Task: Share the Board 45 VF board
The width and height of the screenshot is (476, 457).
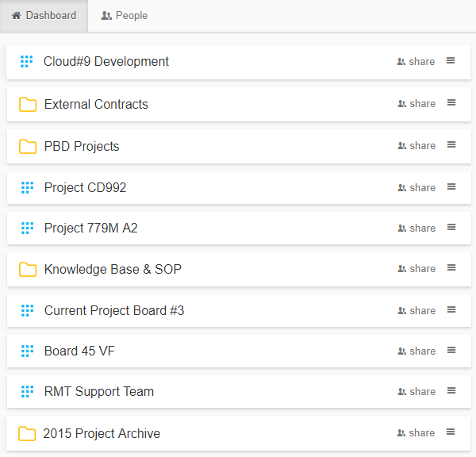Action: 416,351
